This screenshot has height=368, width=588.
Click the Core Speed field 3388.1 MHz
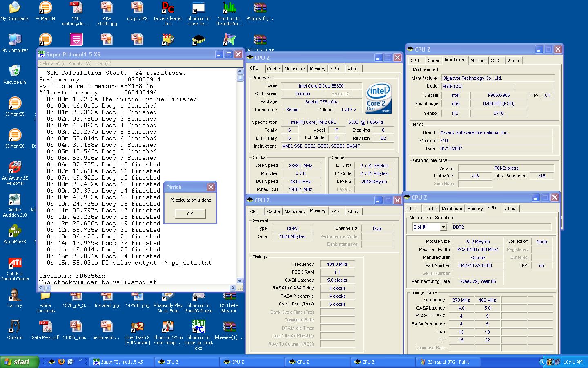click(x=300, y=166)
